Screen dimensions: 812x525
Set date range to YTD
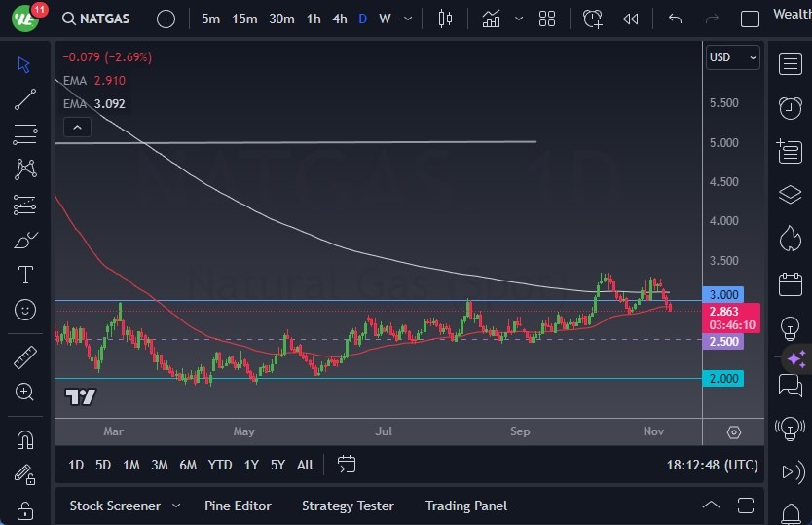pos(220,465)
